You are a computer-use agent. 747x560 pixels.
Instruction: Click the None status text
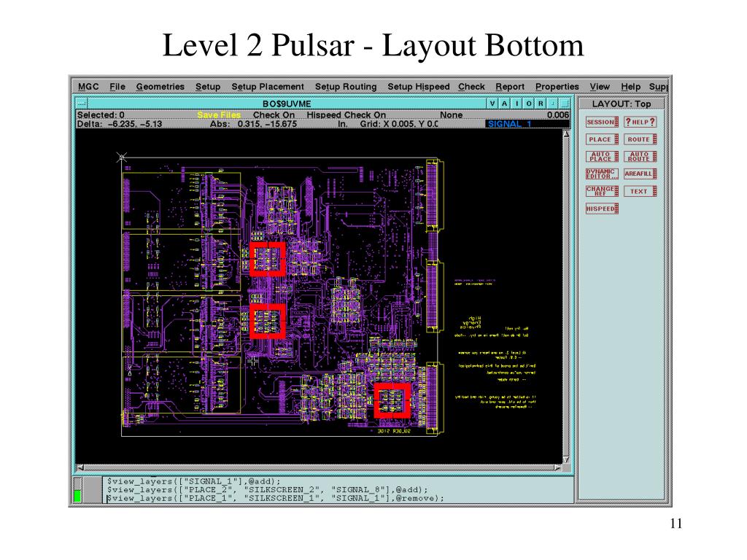click(x=451, y=114)
